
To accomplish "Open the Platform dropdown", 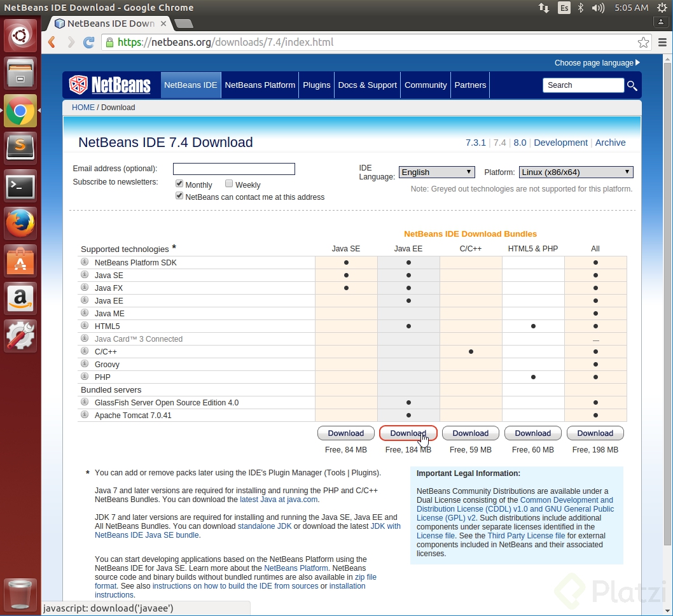I will coord(576,172).
